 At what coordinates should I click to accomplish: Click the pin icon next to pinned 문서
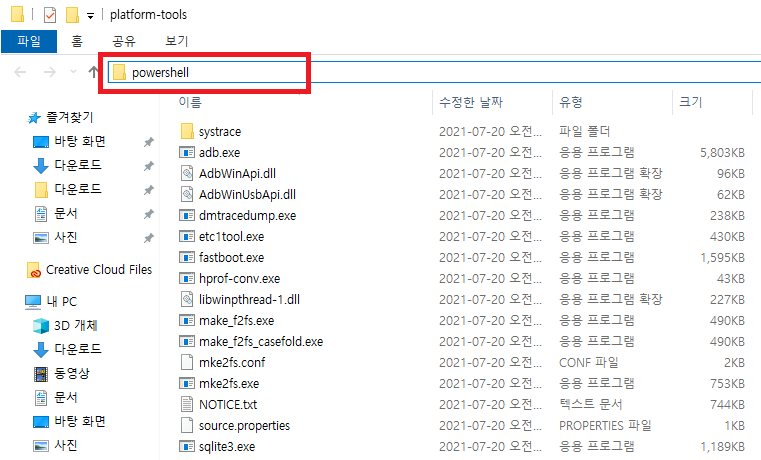(x=149, y=214)
